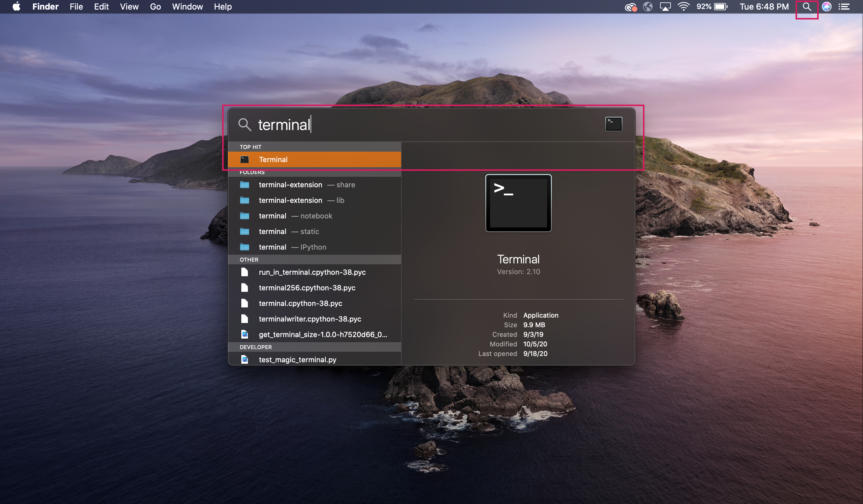Open the Finder menu
Image resolution: width=863 pixels, height=504 pixels.
[x=45, y=7]
